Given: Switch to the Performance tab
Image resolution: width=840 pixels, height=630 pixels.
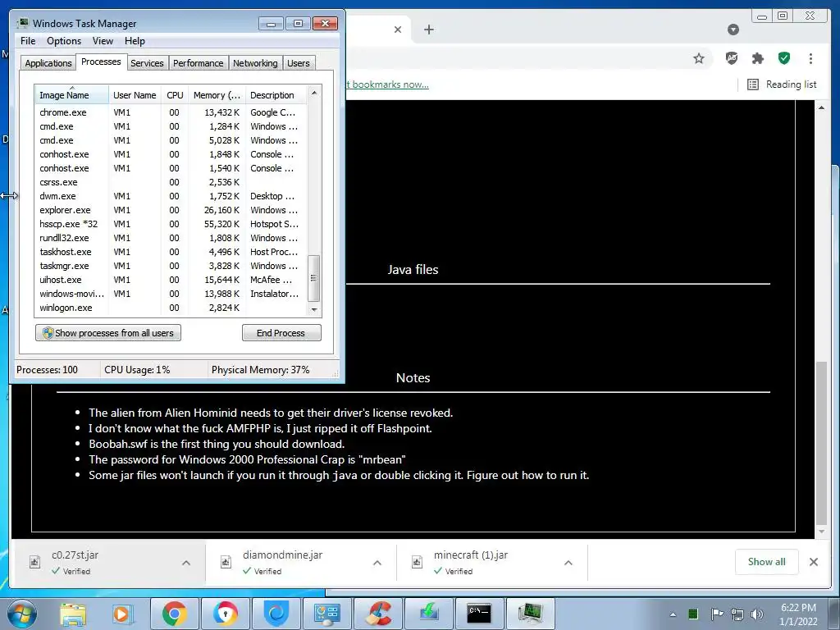Looking at the screenshot, I should coord(198,63).
